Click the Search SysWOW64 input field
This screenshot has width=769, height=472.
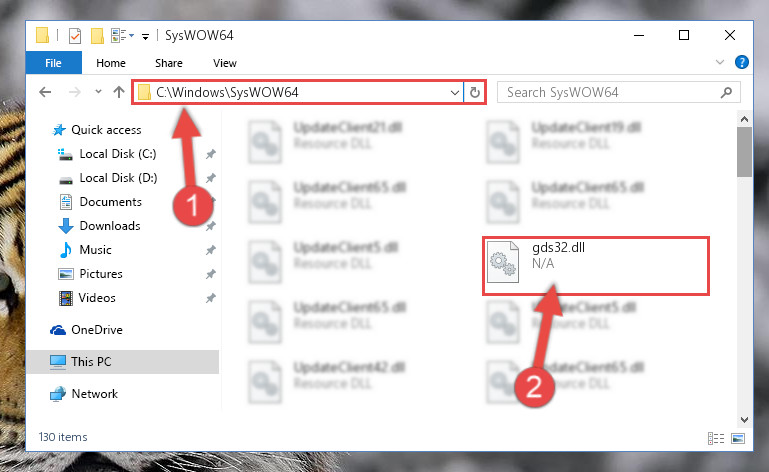(611, 92)
